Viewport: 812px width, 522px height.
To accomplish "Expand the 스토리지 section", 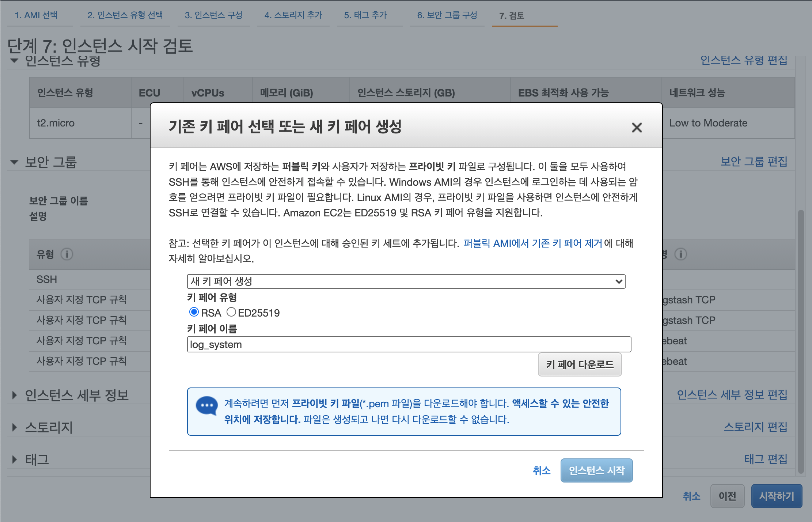I will 14,427.
